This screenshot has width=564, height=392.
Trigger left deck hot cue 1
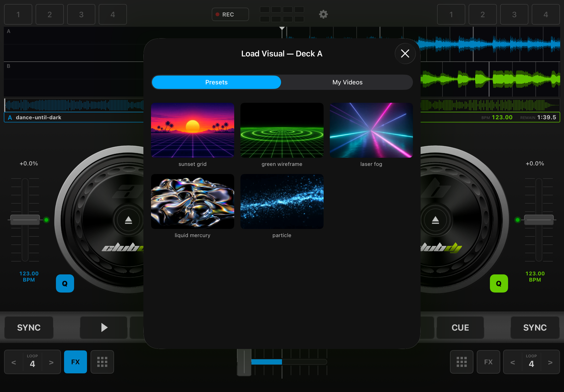[18, 15]
